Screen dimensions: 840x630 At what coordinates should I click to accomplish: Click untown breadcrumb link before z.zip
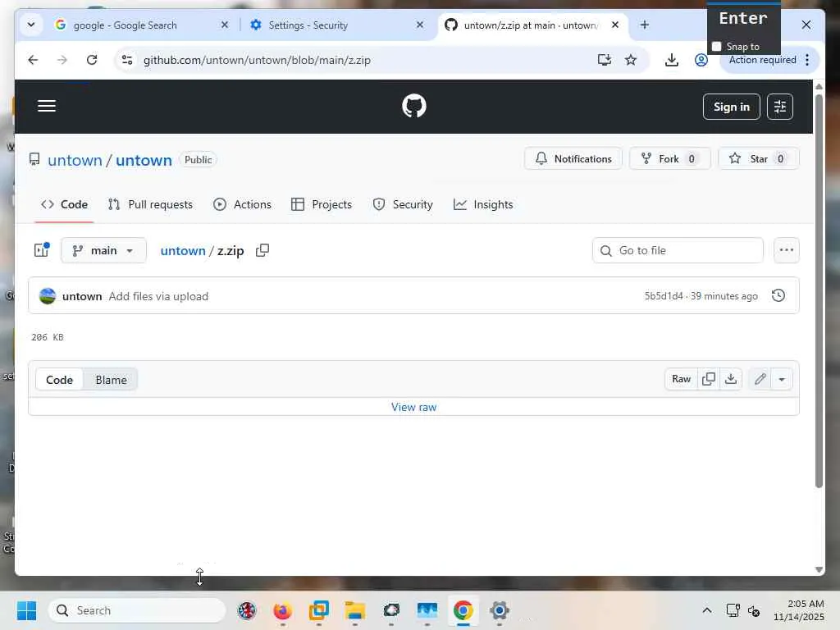(183, 251)
